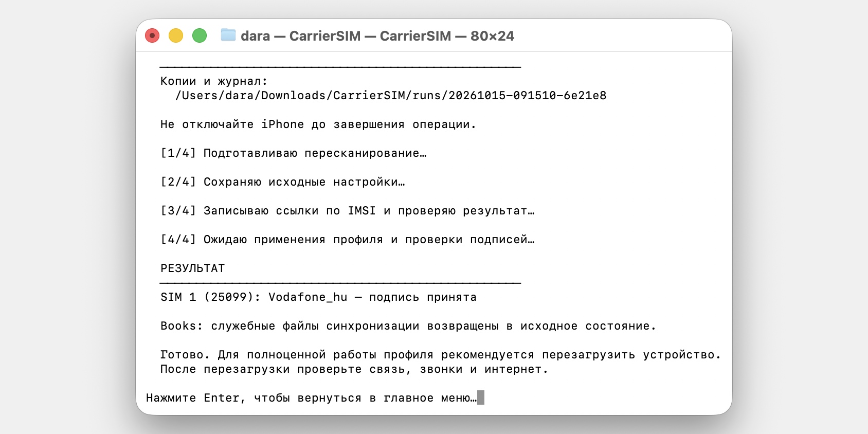Click "После перезагрузки проверьте связь, звонки и интернет."
This screenshot has height=434, width=868.
pyautogui.click(x=354, y=369)
